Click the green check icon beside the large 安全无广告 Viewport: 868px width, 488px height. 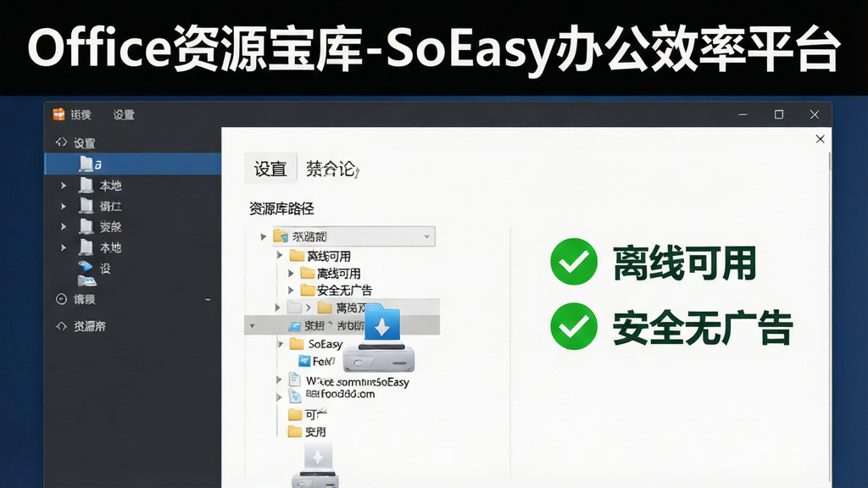pos(574,326)
